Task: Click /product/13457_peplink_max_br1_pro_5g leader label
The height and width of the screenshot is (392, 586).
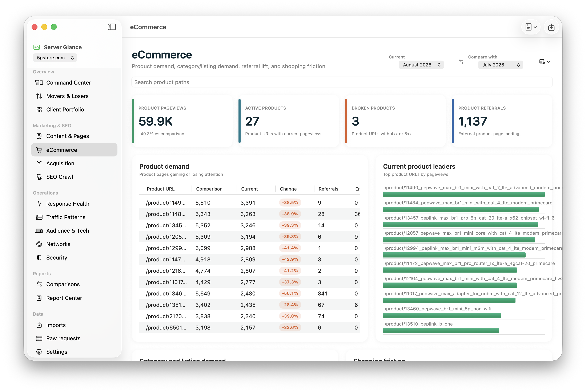Action: tap(469, 218)
